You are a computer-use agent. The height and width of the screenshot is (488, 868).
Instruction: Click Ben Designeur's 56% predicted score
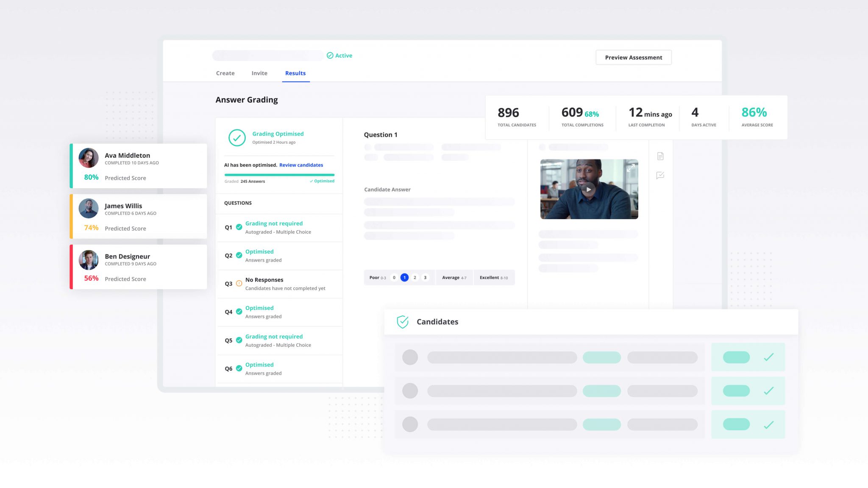coord(91,278)
